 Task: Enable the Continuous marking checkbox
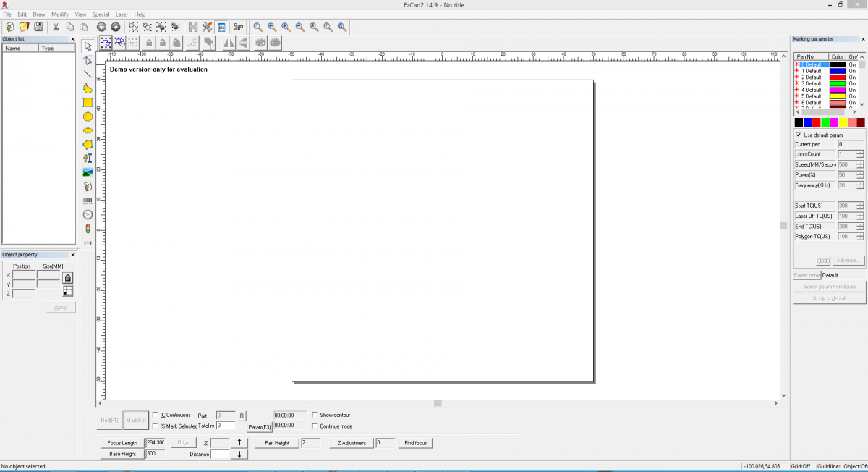(x=156, y=415)
